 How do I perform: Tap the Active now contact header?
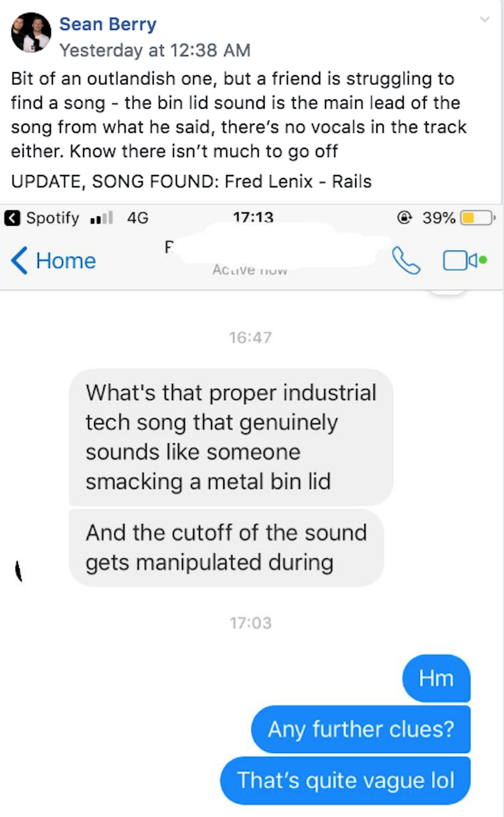(x=250, y=270)
